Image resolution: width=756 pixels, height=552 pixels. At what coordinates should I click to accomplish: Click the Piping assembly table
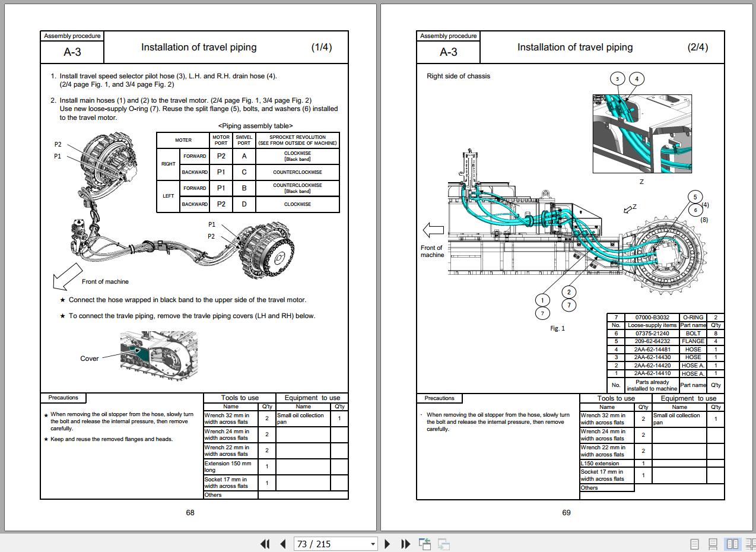click(x=248, y=172)
